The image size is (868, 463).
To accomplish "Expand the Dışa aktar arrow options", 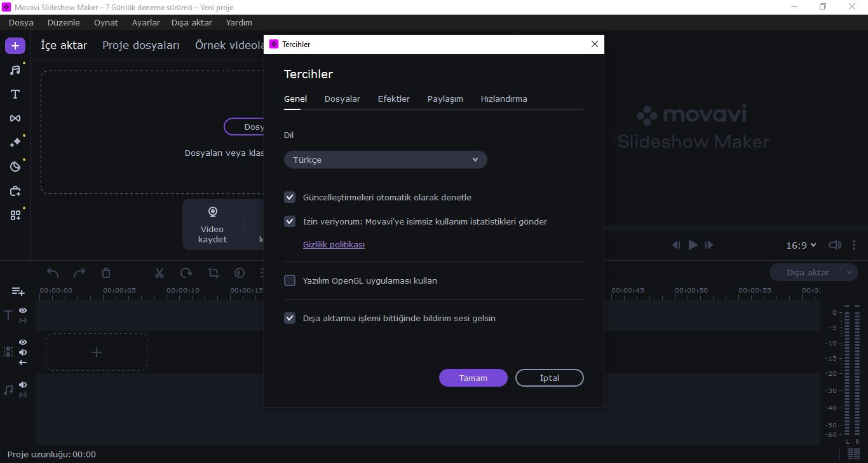I will [850, 272].
